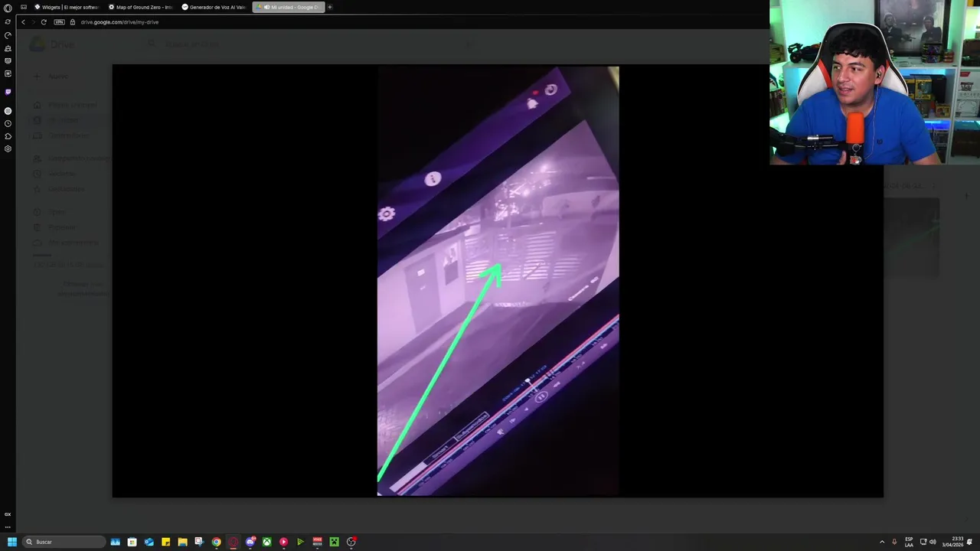The width and height of the screenshot is (980, 551).
Task: Open Google Chrome from the taskbar
Action: [216, 542]
